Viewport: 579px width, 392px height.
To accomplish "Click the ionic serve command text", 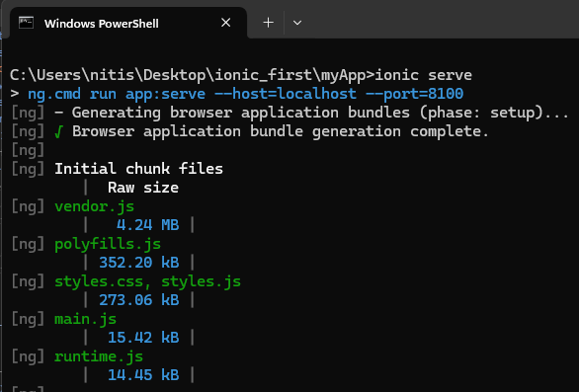I will point(424,75).
